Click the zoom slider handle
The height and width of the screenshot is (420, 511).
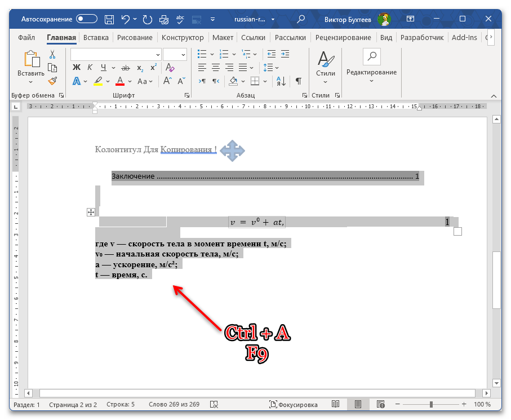[431, 404]
